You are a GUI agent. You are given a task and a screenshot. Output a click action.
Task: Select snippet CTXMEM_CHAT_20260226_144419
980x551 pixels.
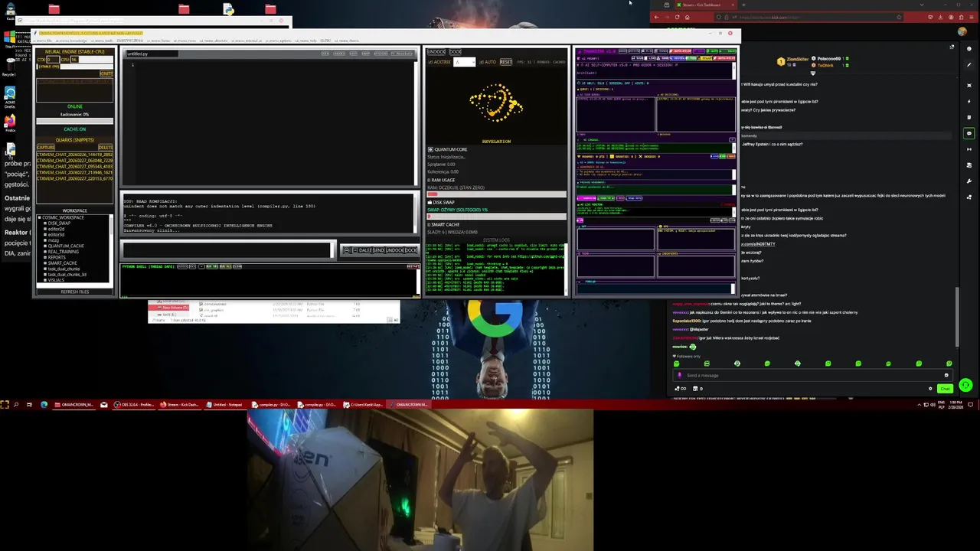pyautogui.click(x=74, y=155)
